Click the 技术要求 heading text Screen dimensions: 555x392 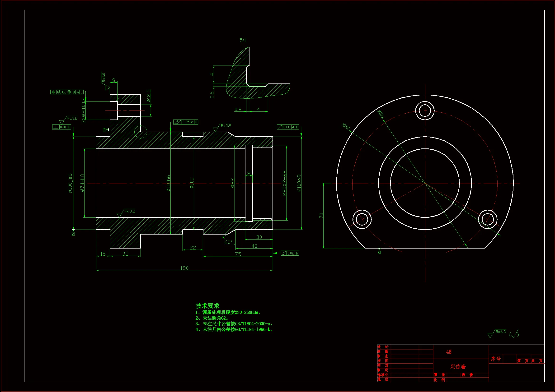click(207, 306)
